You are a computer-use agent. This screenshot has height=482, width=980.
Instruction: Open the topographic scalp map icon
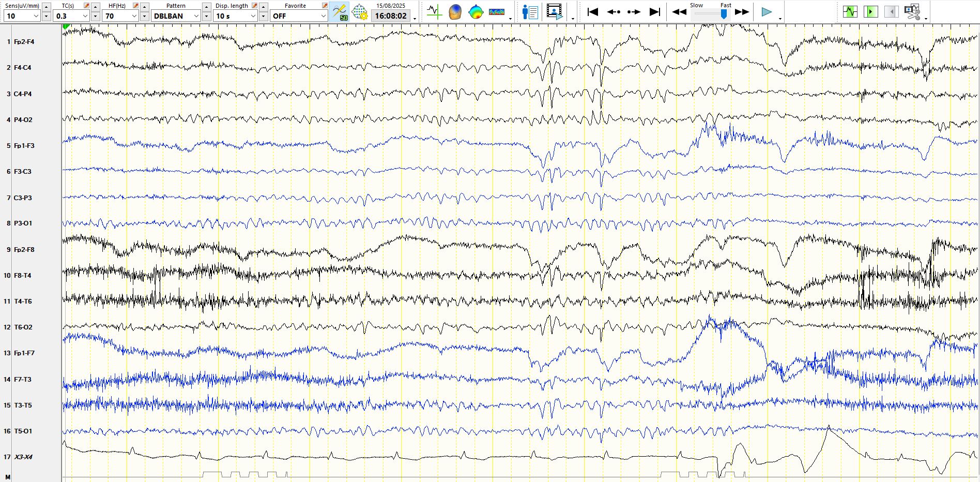[x=476, y=11]
